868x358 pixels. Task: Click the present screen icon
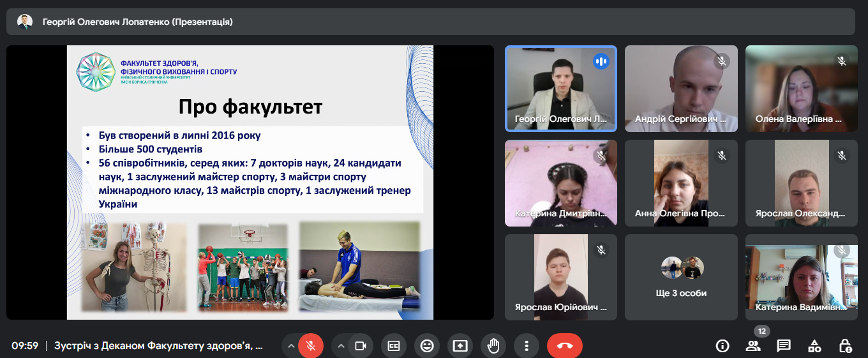pyautogui.click(x=460, y=346)
